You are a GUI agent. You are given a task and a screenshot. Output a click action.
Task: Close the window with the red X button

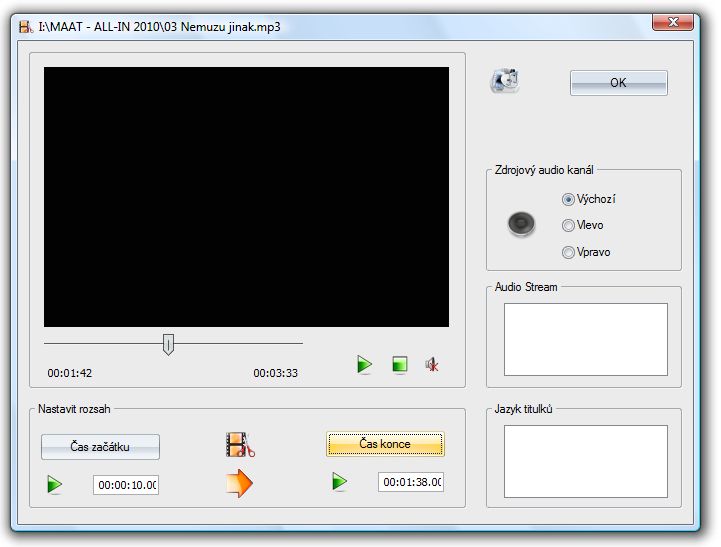[x=673, y=22]
